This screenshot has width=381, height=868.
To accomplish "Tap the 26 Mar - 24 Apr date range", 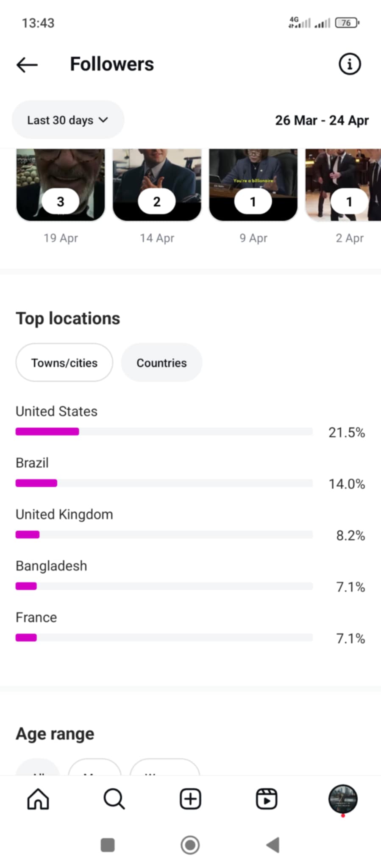I will [x=322, y=120].
